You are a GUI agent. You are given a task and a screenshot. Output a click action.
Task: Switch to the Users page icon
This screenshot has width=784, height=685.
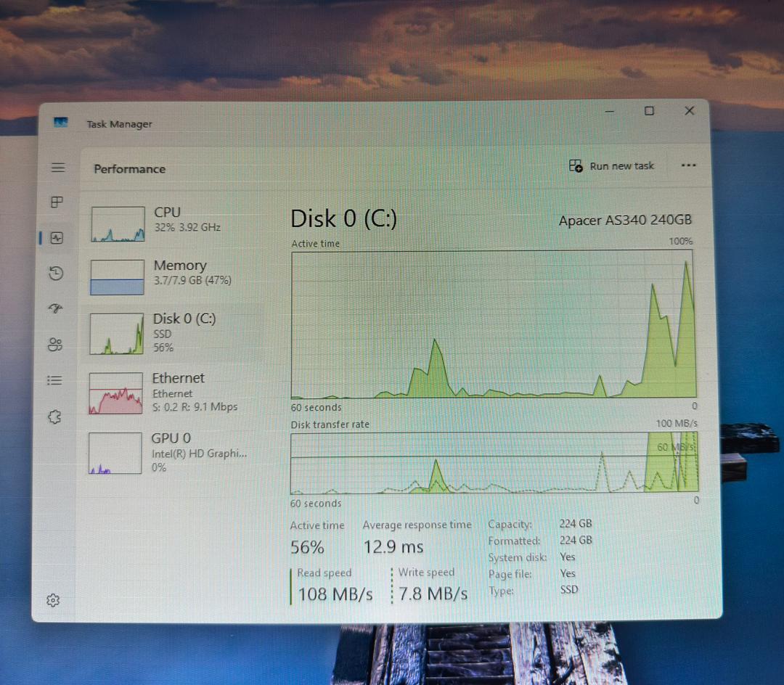pyautogui.click(x=55, y=345)
